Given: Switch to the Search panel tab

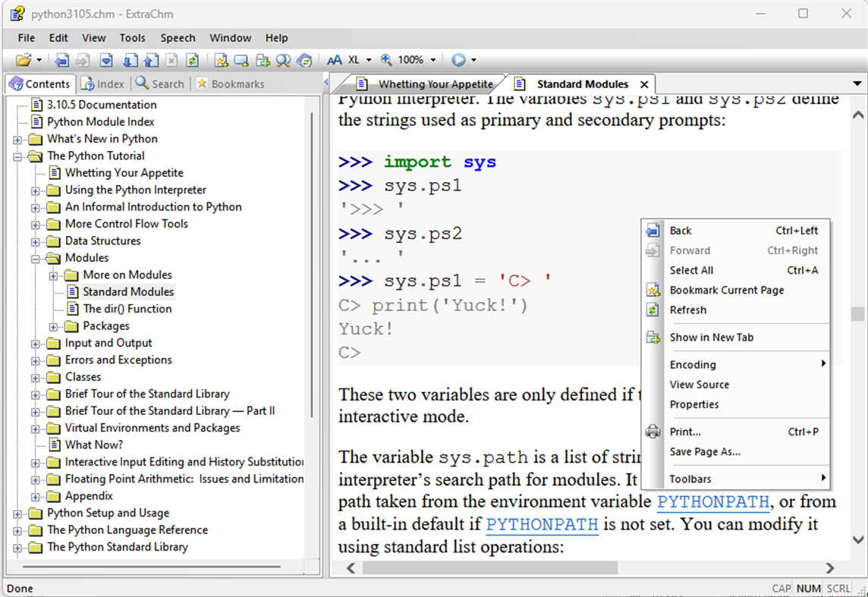Looking at the screenshot, I should point(160,83).
